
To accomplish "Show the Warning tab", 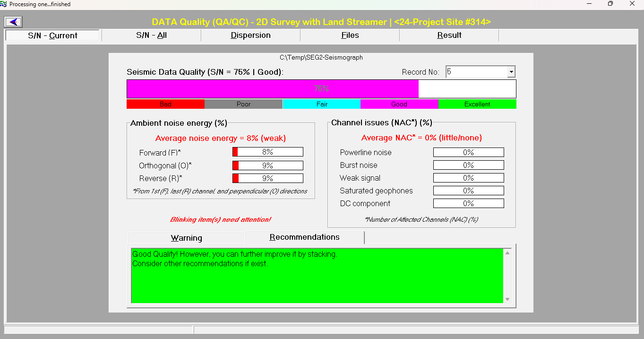I will tap(186, 238).
